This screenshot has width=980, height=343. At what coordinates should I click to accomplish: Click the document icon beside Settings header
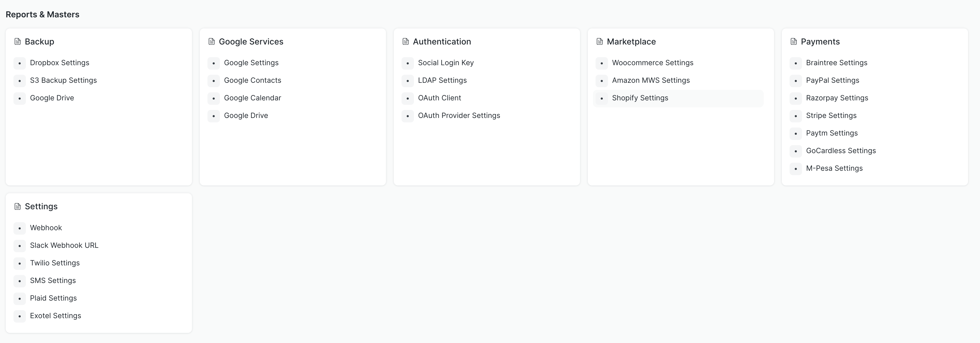[17, 206]
